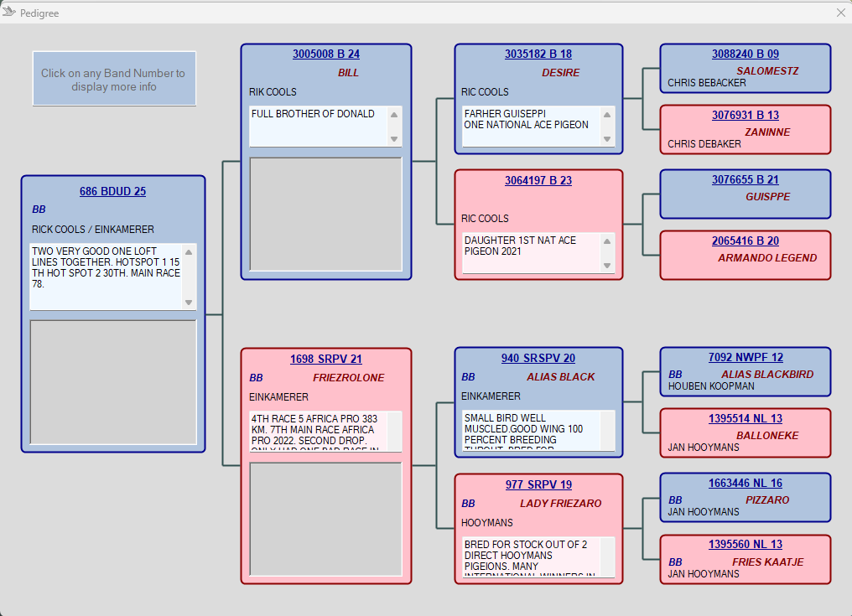
Task: Click the pigeon icon in title bar
Action: (9, 13)
